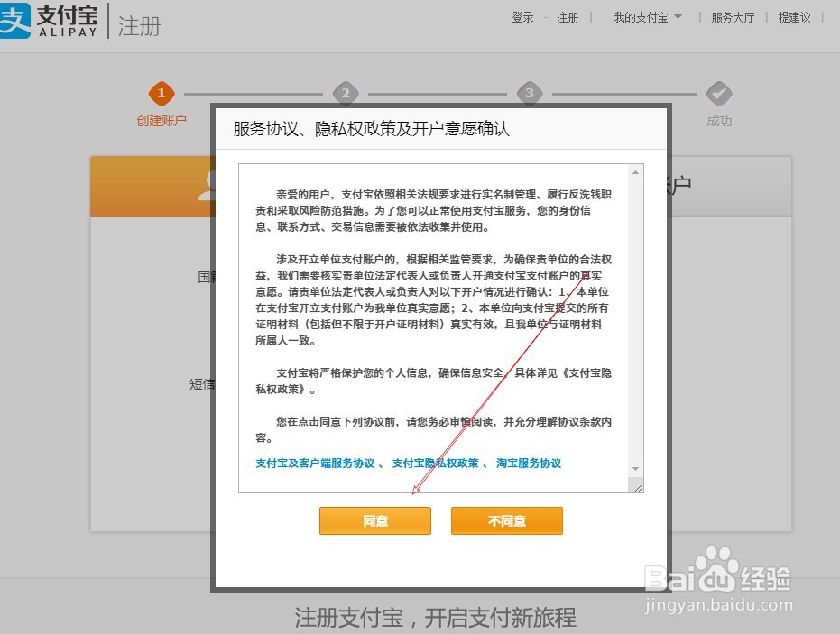The height and width of the screenshot is (634, 840).
Task: Click the agreement scrollbar down arrow
Action: [x=635, y=469]
